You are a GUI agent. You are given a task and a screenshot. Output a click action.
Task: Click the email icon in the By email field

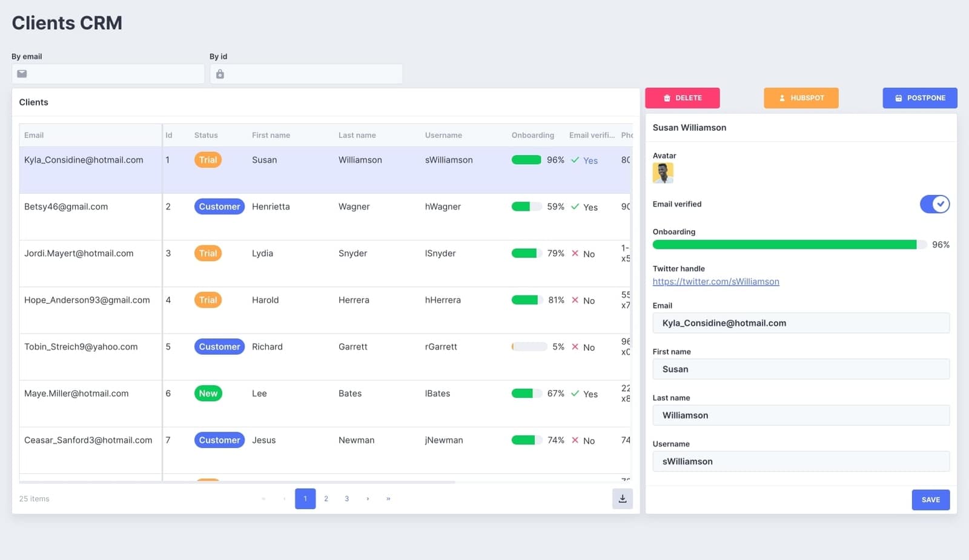22,74
